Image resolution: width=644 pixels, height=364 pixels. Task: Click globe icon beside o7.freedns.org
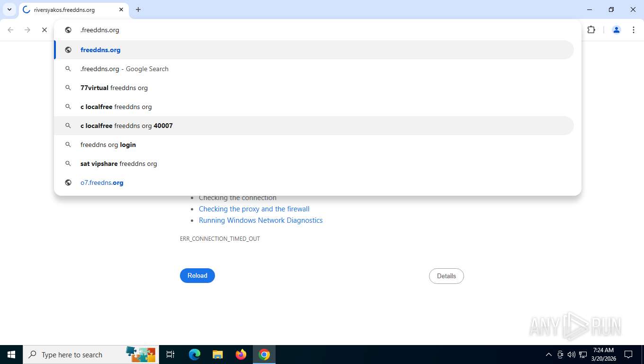click(68, 182)
